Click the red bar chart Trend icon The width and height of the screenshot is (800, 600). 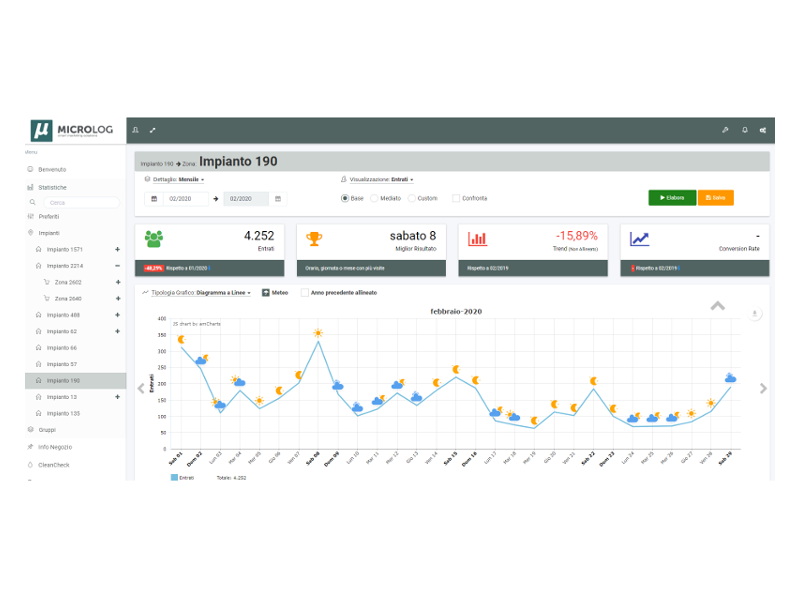click(x=478, y=239)
